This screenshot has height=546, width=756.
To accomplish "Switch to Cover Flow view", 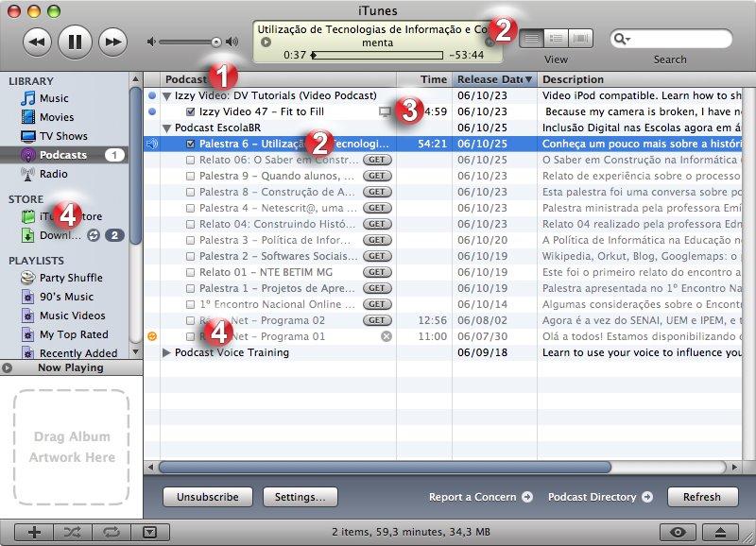I will (x=580, y=39).
